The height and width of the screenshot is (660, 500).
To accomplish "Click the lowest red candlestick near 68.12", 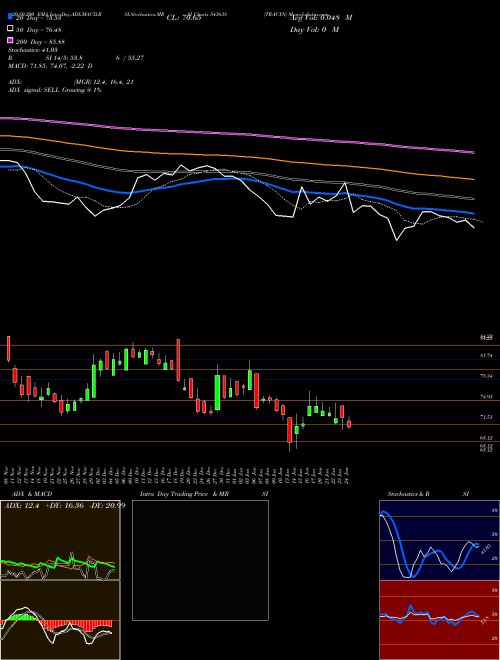I will [x=290, y=430].
